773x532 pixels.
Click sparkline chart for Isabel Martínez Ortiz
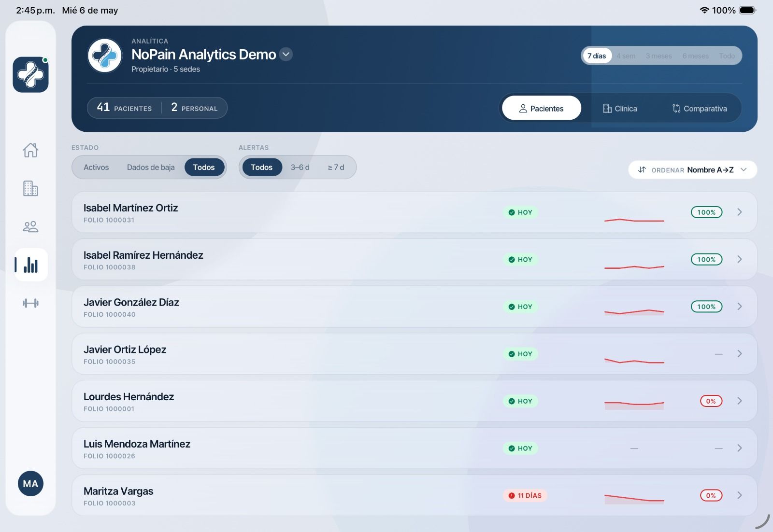[634, 220]
